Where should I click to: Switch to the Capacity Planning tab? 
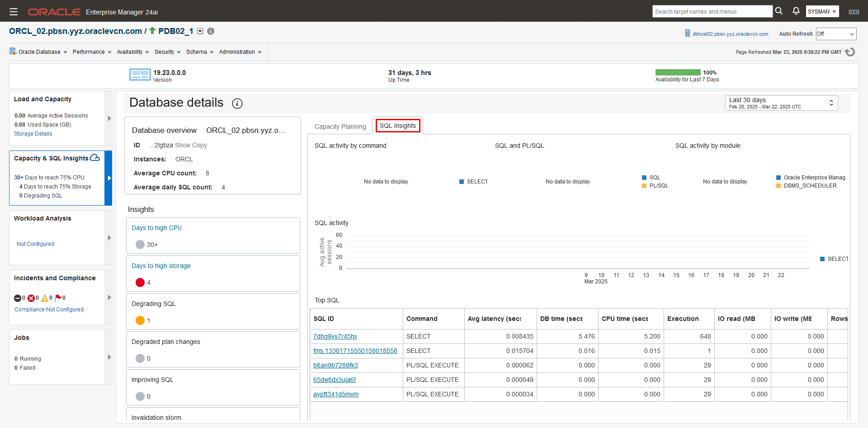340,126
